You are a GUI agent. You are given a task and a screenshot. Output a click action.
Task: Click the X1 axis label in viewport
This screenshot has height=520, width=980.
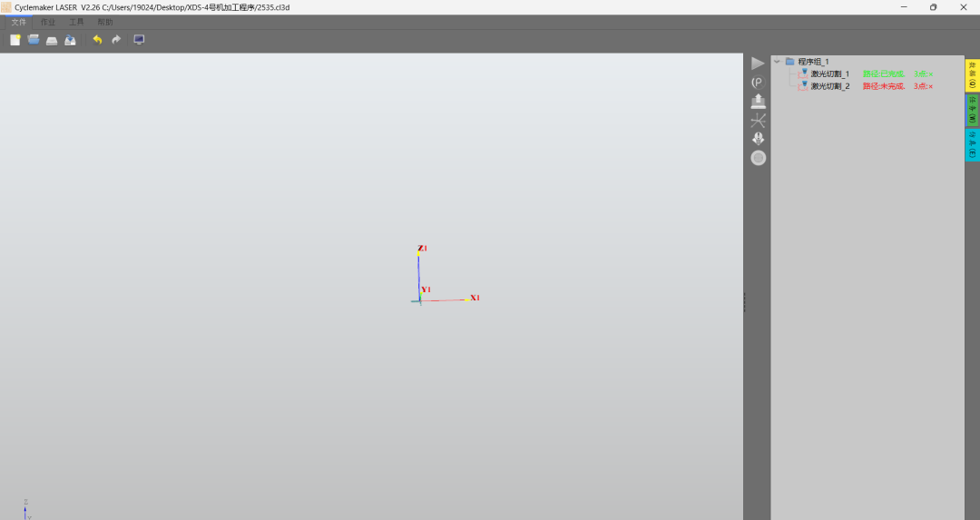coord(475,298)
